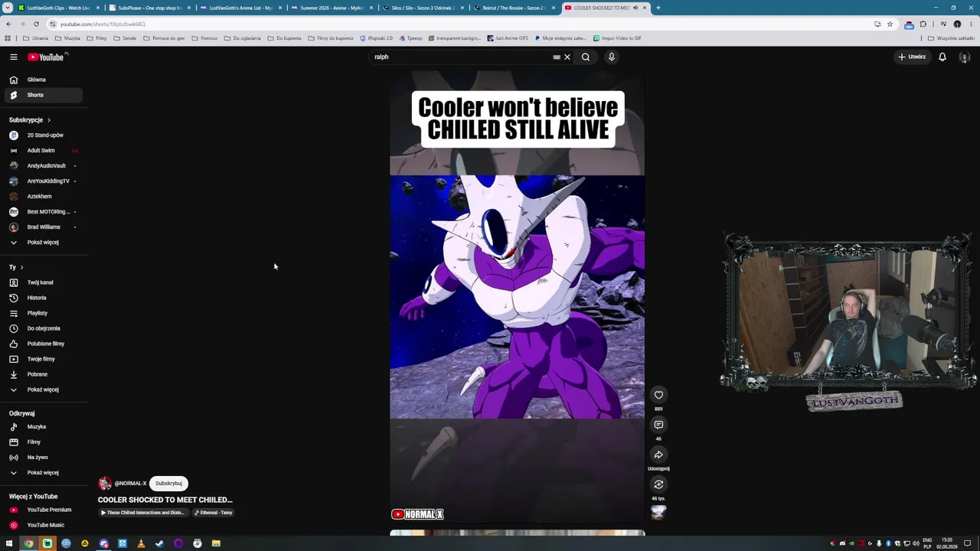
Task: Open Best MOTORing channel
Action: [x=43, y=212]
